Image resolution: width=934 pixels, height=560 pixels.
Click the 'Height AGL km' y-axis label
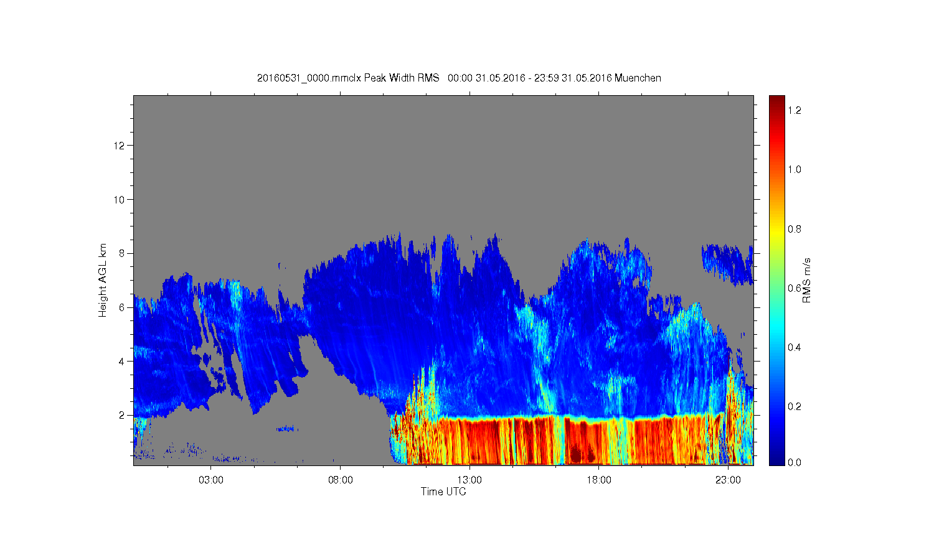[x=103, y=280]
